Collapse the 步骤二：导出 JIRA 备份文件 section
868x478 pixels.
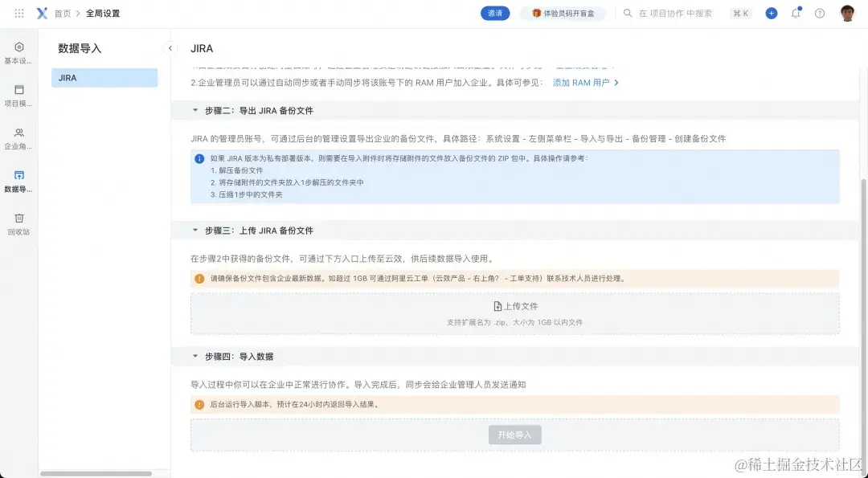tap(194, 110)
